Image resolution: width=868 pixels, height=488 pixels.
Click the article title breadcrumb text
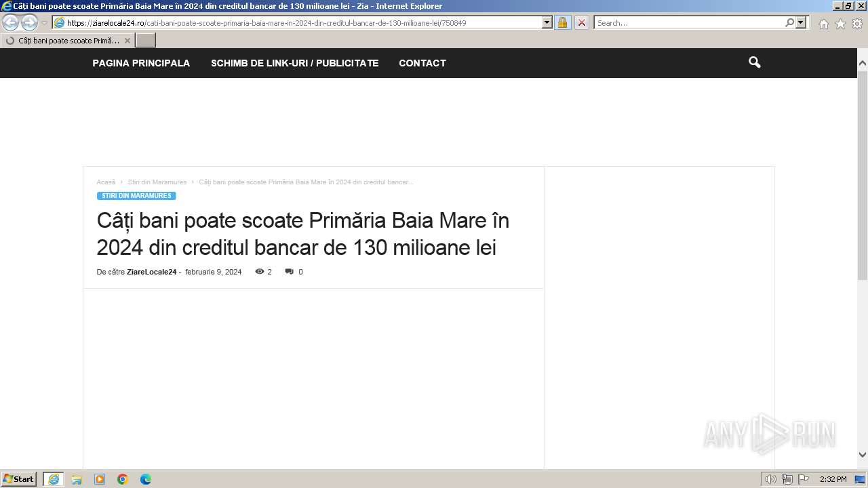tap(306, 182)
